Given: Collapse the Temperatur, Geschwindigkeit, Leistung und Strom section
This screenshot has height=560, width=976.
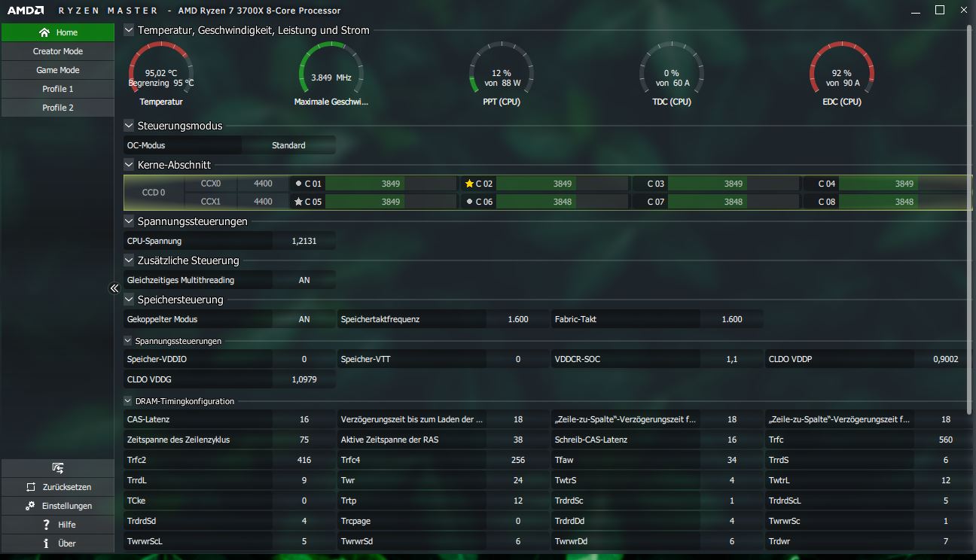Looking at the screenshot, I should [x=129, y=31].
